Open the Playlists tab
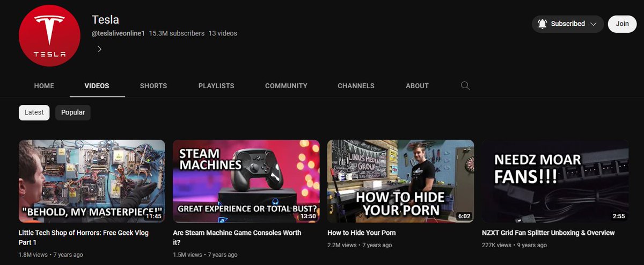 [x=216, y=86]
